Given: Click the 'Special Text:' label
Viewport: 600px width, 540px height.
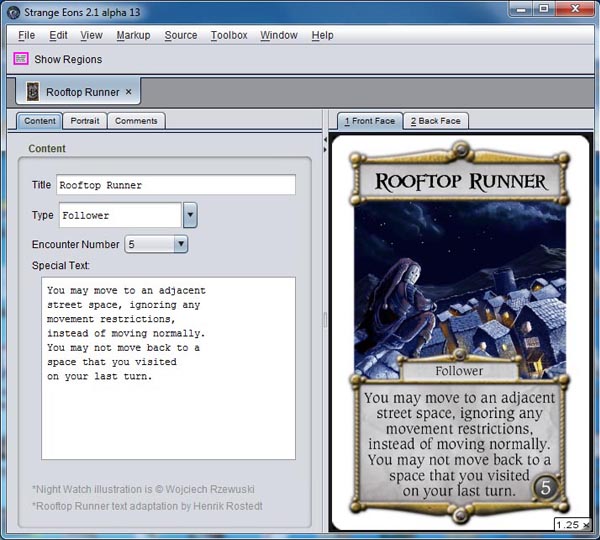Looking at the screenshot, I should (x=61, y=265).
